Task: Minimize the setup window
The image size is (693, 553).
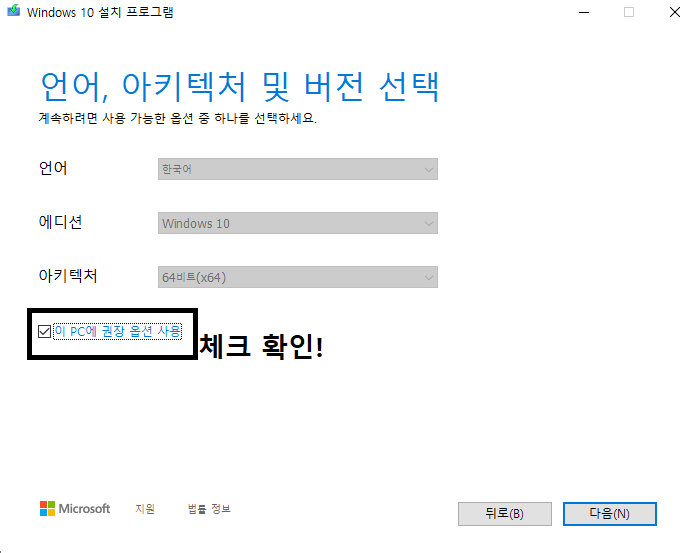Action: pyautogui.click(x=584, y=12)
